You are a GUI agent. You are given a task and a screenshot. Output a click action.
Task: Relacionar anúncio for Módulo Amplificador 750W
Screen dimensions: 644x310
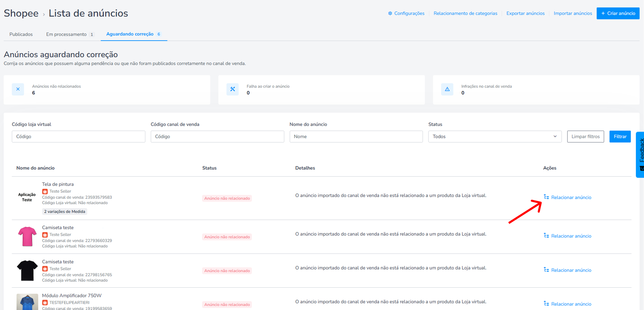tap(571, 304)
